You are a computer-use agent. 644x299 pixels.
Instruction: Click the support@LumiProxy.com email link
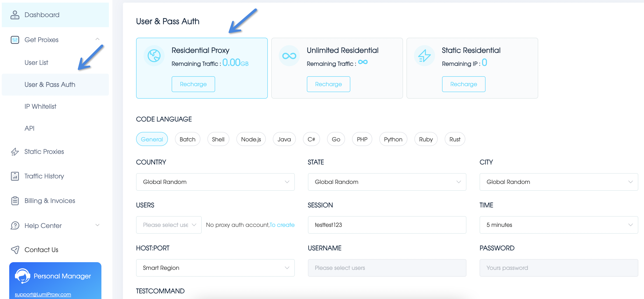(43, 294)
